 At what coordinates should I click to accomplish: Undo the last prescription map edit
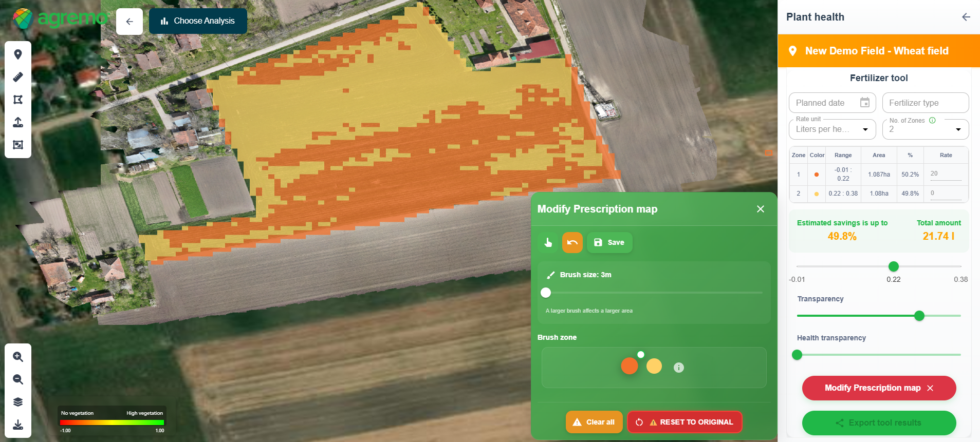click(x=572, y=242)
